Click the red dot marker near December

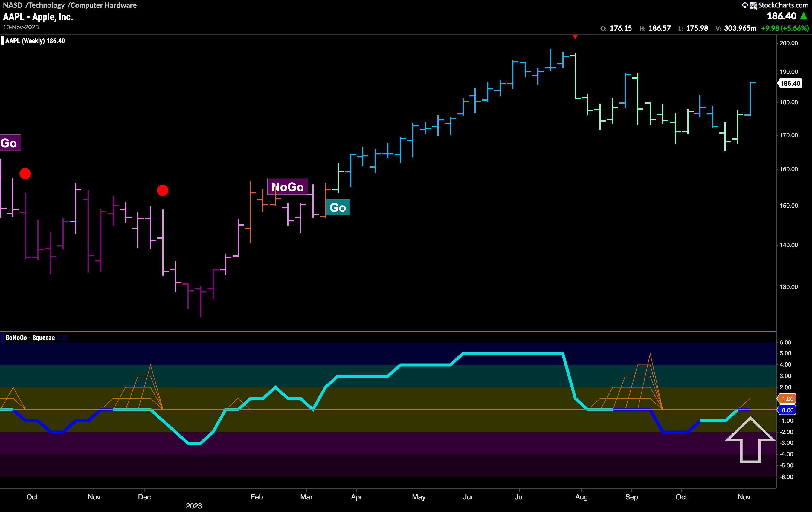coord(163,190)
